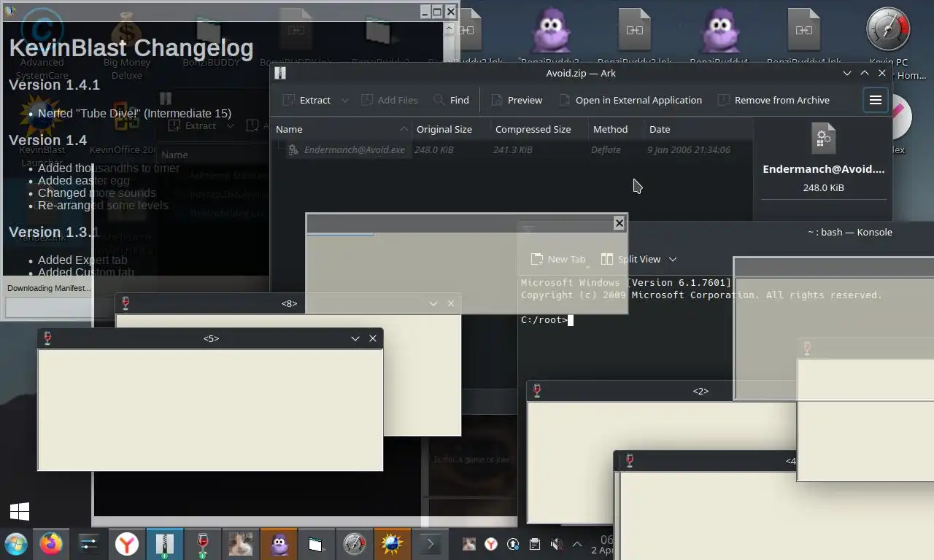Click Preview in the Ark toolbar
This screenshot has width=934, height=560.
click(x=517, y=100)
